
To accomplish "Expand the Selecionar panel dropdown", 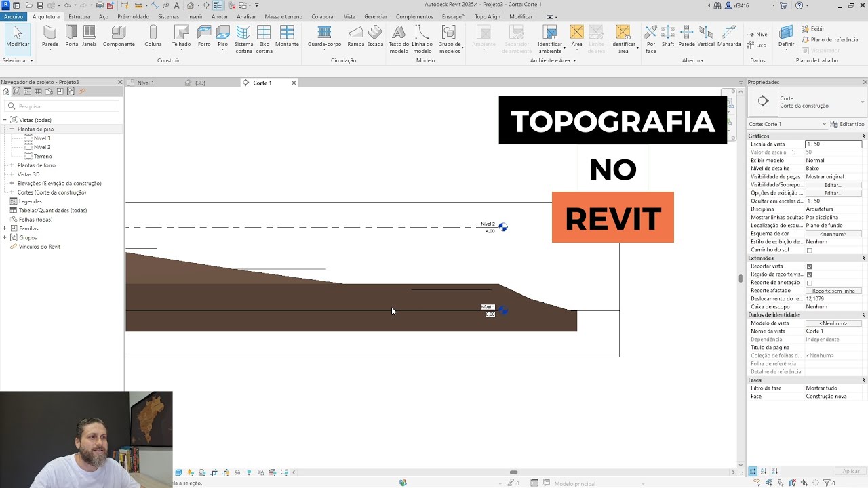I will coord(17,60).
